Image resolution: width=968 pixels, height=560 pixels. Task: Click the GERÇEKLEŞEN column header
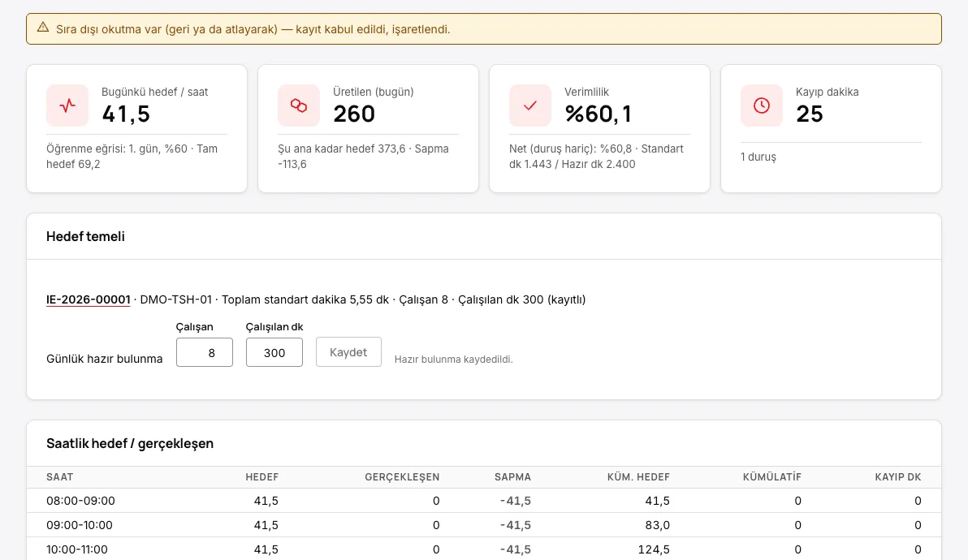[x=402, y=476]
